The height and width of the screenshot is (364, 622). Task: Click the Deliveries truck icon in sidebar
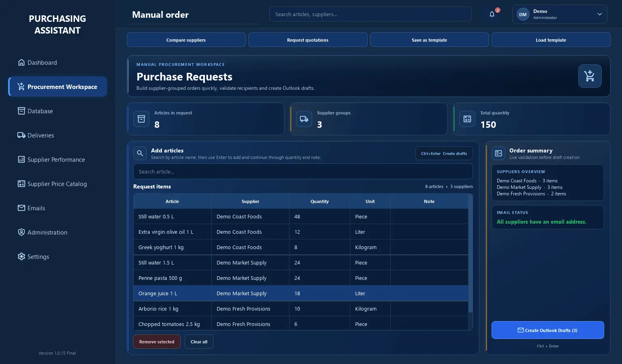21,135
